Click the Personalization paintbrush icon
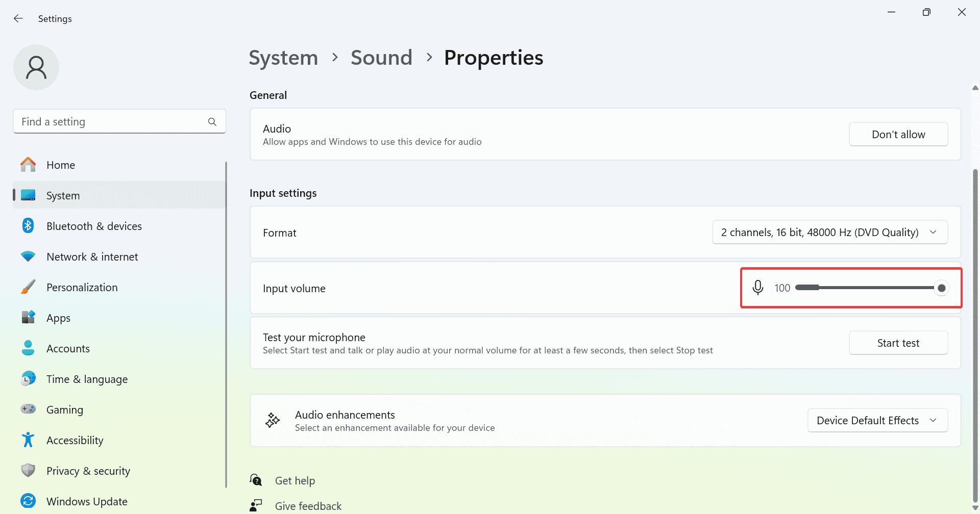 (x=28, y=287)
